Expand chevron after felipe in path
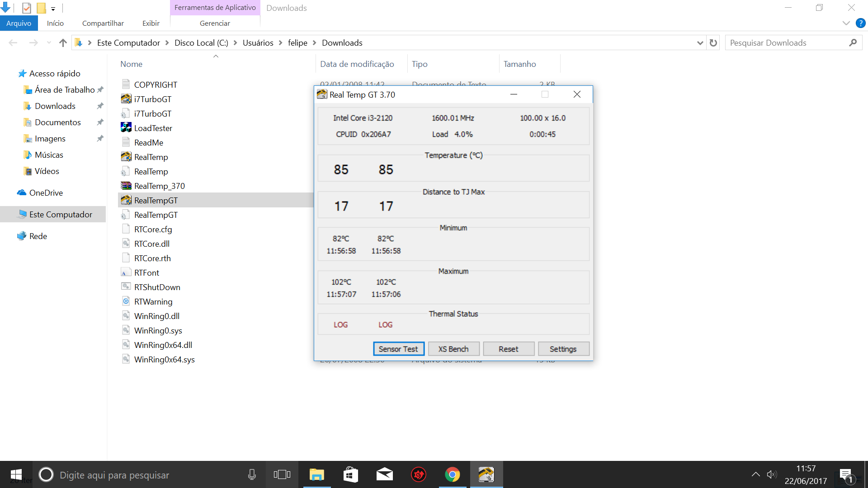The height and width of the screenshot is (488, 868). 315,43
